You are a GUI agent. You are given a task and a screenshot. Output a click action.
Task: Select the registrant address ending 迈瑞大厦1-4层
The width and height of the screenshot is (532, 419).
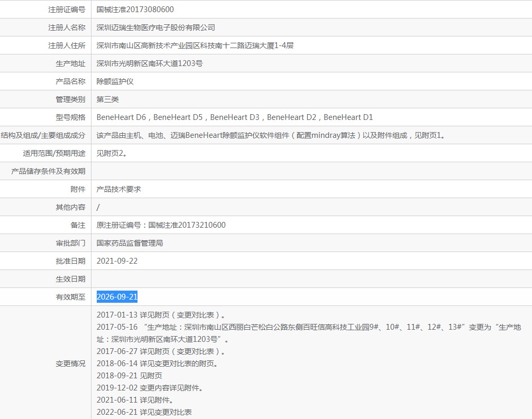pos(195,45)
